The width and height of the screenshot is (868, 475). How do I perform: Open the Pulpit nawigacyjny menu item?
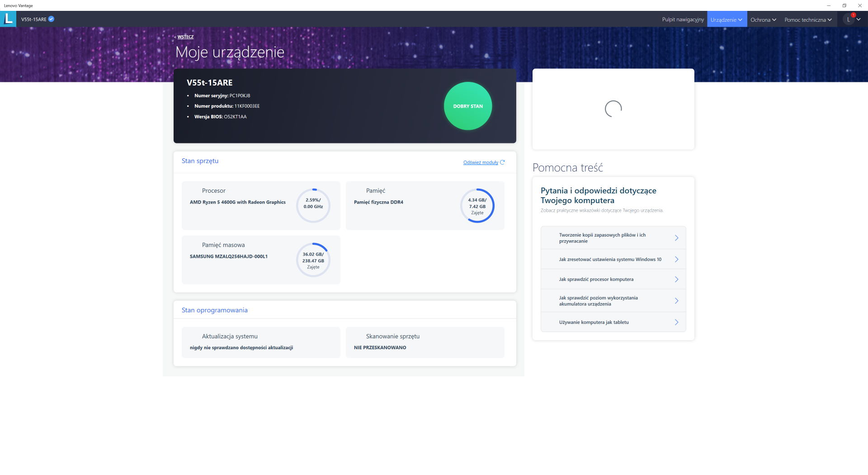(683, 19)
